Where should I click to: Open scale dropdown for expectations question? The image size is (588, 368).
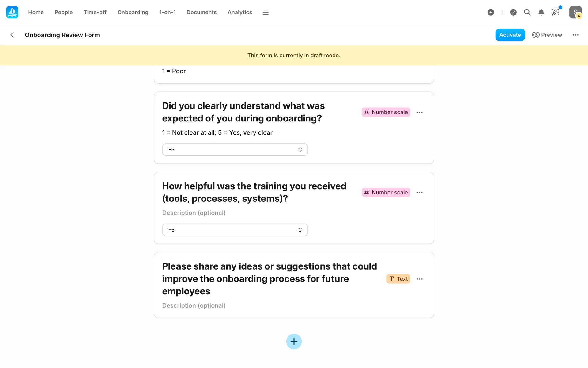(x=235, y=149)
